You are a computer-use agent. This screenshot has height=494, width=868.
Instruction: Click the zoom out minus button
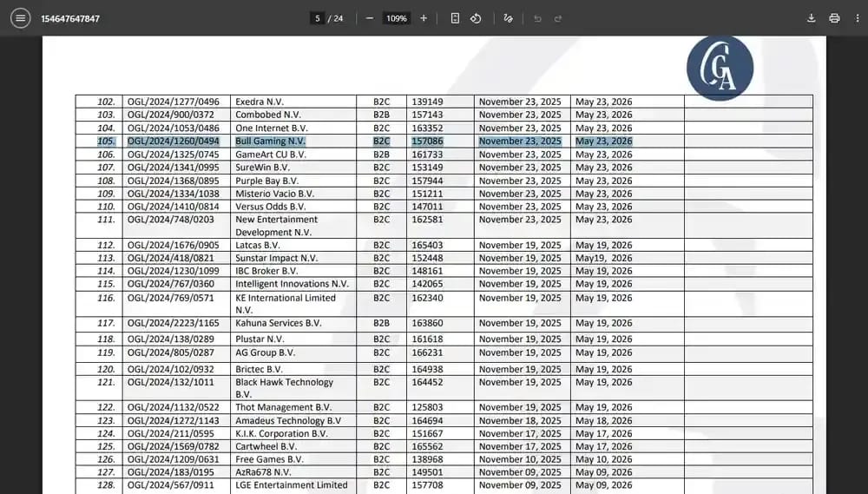(x=370, y=18)
